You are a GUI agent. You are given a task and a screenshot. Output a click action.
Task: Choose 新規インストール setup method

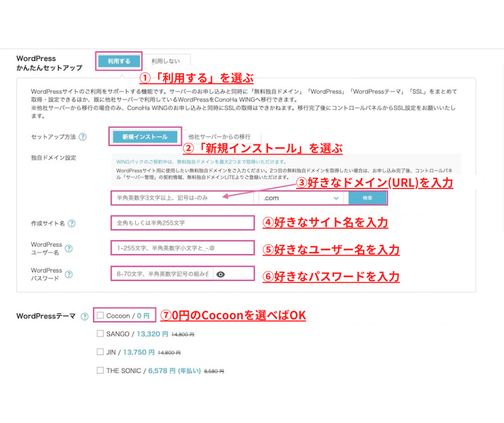pos(145,137)
